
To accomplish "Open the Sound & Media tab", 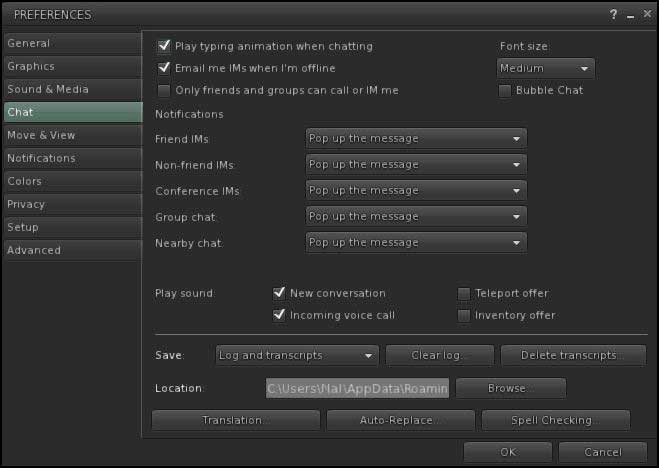I will [x=71, y=89].
